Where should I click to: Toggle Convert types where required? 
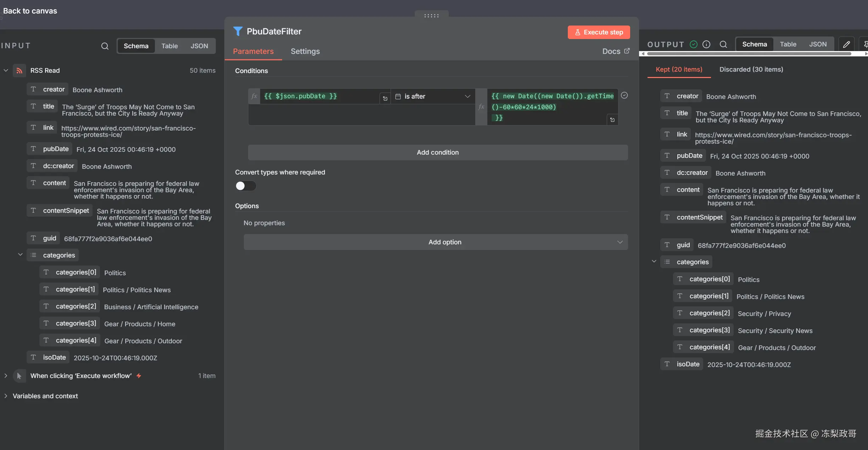point(246,186)
